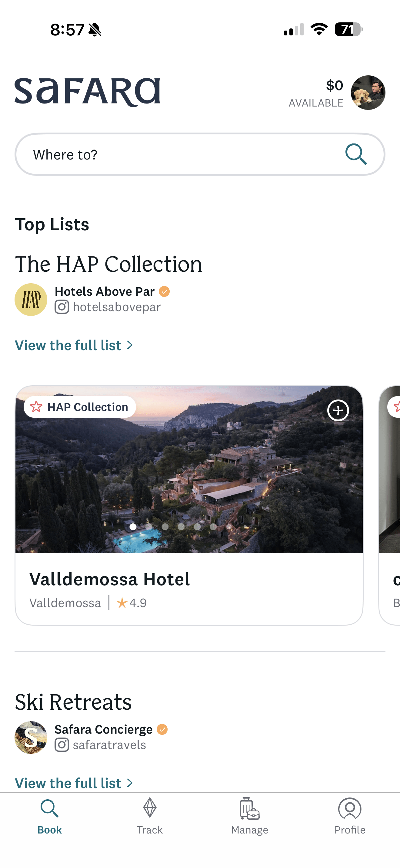Favorite using the HAP Collection star badge

[36, 407]
